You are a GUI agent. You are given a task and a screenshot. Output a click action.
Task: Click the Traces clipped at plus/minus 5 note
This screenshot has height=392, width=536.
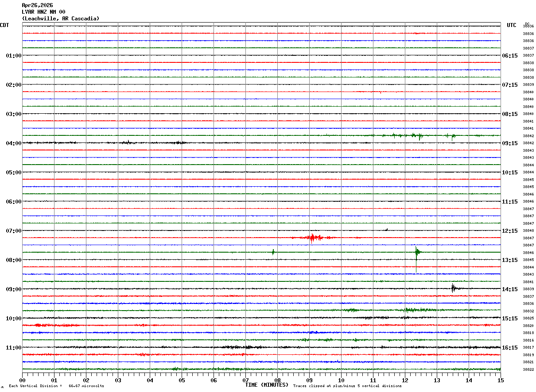pos(347,386)
